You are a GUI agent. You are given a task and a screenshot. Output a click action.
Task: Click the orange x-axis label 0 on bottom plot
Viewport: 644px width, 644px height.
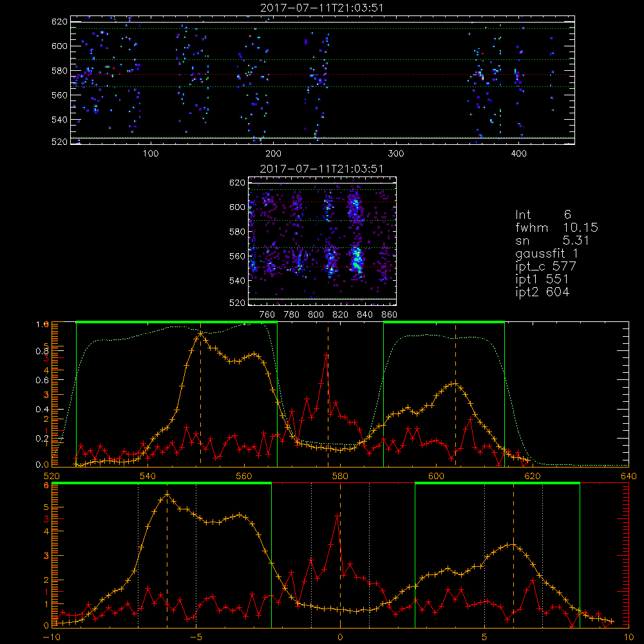(340, 638)
